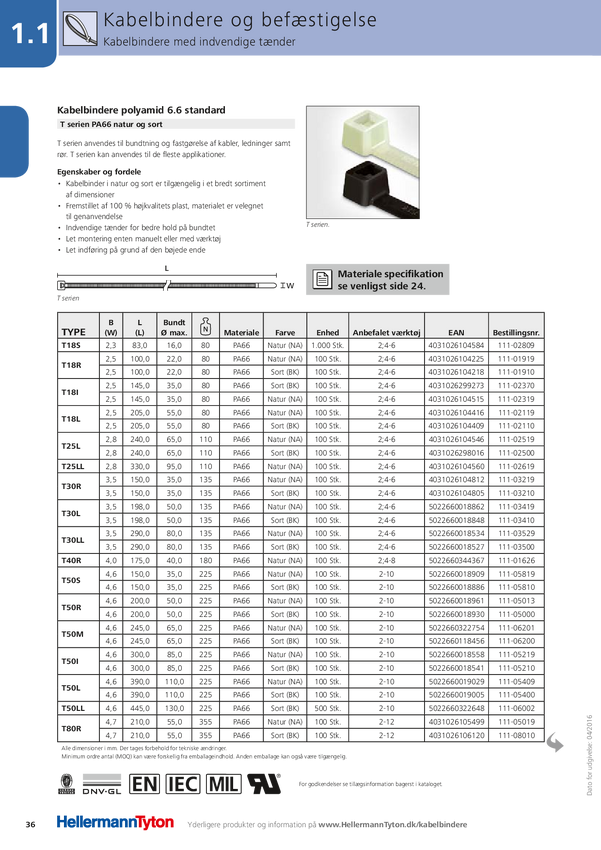
Task: Click the Materiale specifikation side 24 box
Action: (378, 280)
